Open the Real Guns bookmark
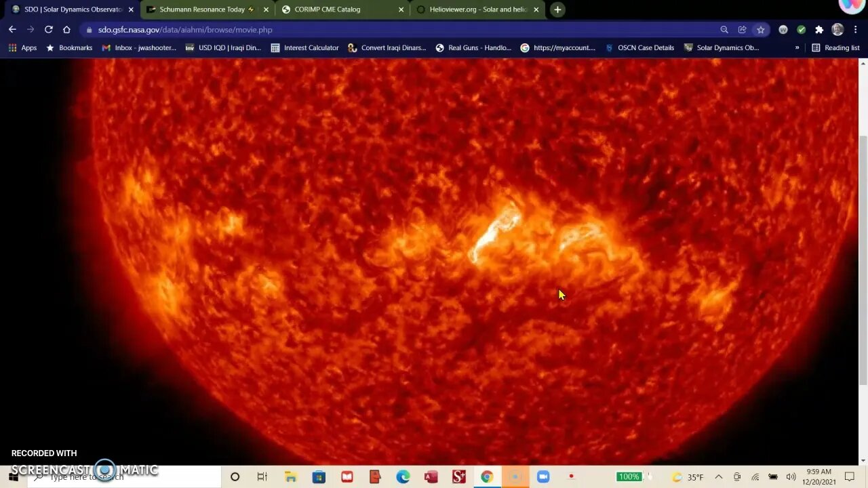 point(473,48)
